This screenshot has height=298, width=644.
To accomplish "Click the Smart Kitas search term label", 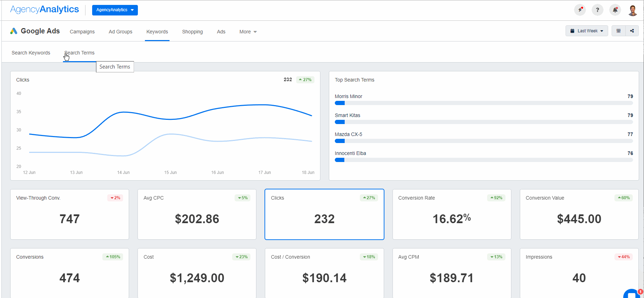I will (347, 115).
